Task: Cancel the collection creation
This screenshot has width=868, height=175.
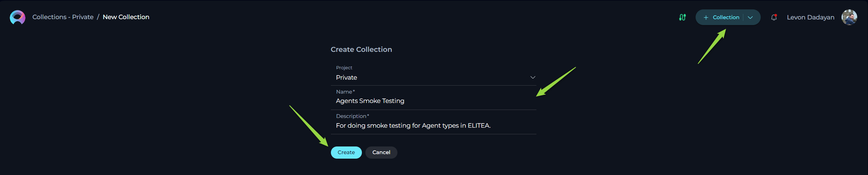Action: click(381, 152)
